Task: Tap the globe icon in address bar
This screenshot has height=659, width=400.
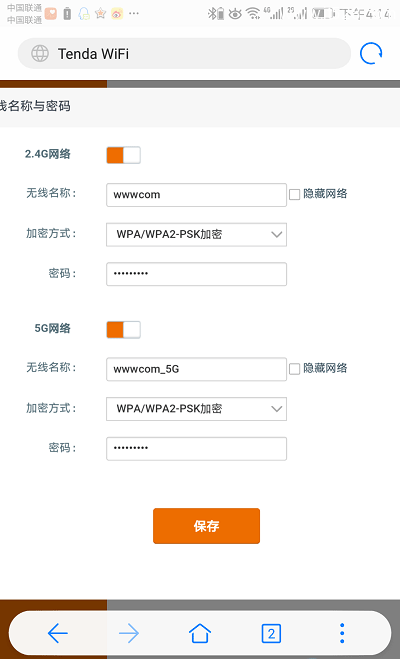Action: coord(40,53)
